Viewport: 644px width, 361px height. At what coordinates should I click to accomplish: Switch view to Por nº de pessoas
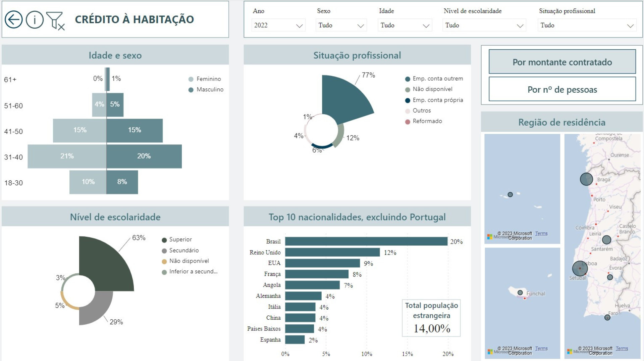562,89
